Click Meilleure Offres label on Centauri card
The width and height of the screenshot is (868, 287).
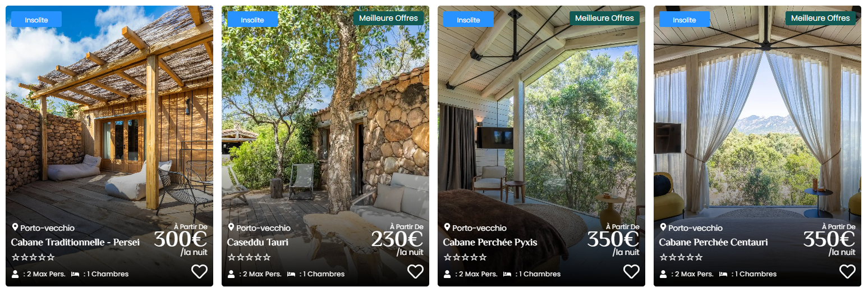tap(820, 18)
